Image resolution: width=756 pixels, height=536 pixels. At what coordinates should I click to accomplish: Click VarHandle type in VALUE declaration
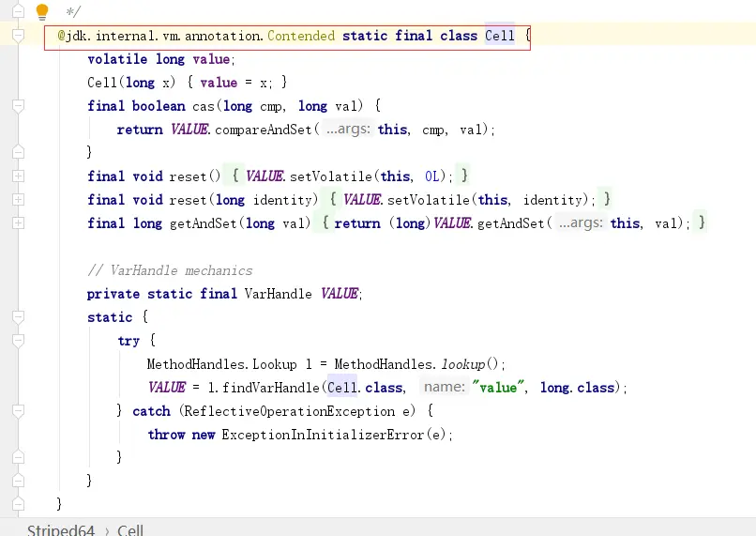(x=279, y=294)
